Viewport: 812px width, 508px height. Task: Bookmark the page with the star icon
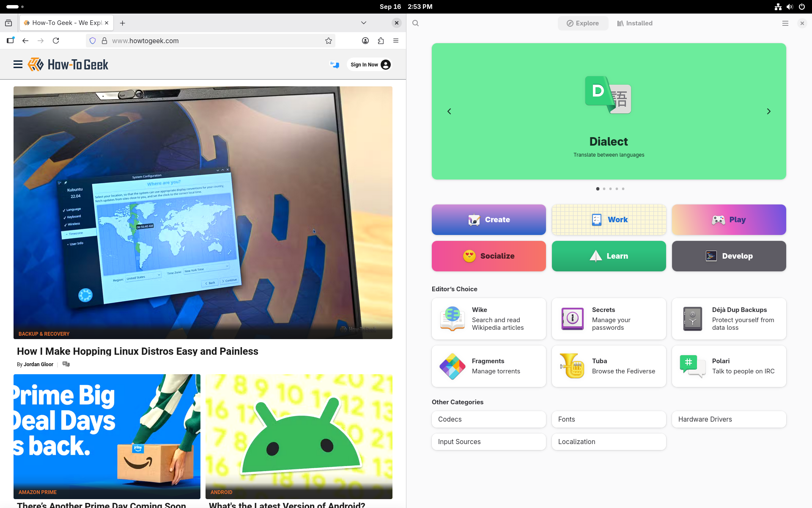(329, 41)
